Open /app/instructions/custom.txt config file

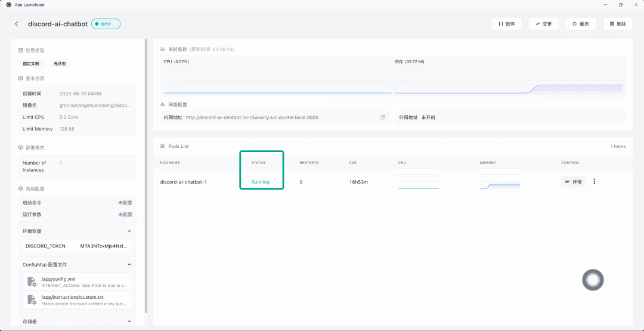(x=77, y=300)
